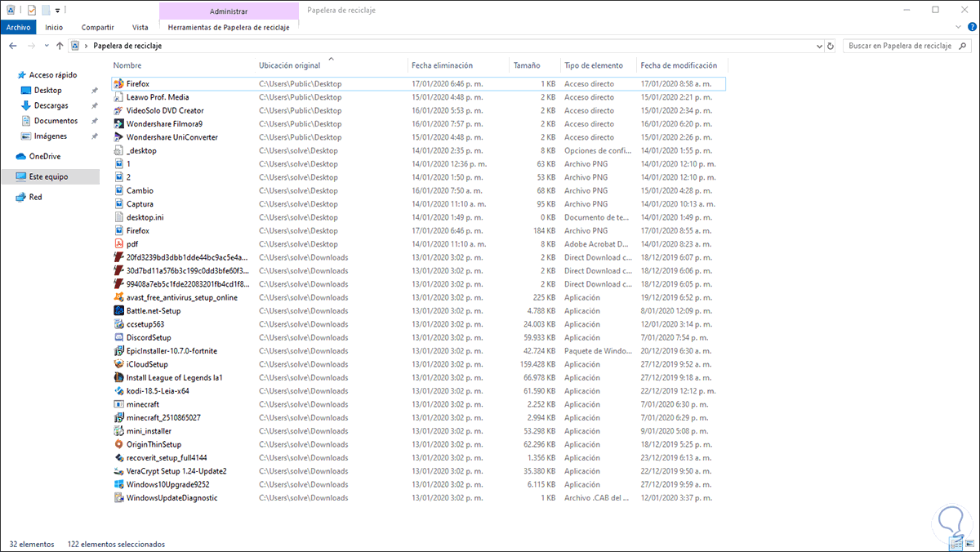Click the Back navigation arrow

click(12, 46)
